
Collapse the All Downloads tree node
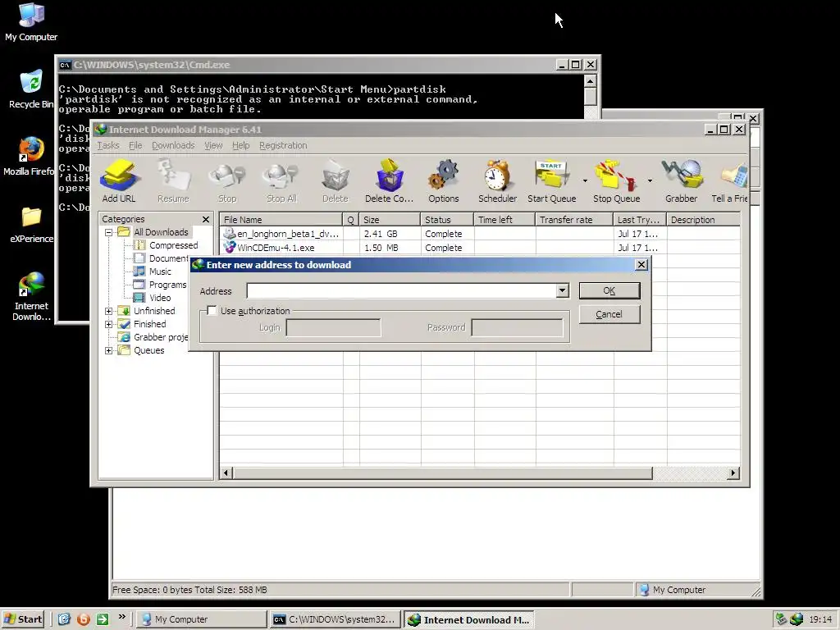[x=109, y=232]
